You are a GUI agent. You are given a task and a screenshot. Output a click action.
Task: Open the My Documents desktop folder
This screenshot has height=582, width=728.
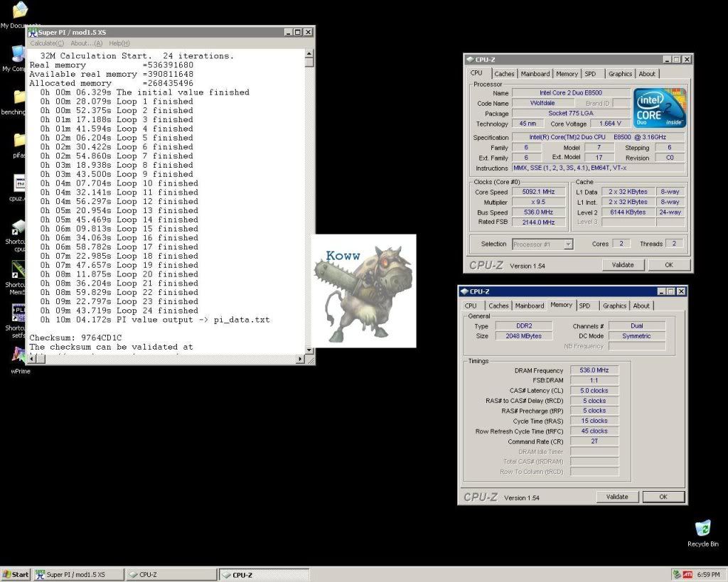[19, 11]
